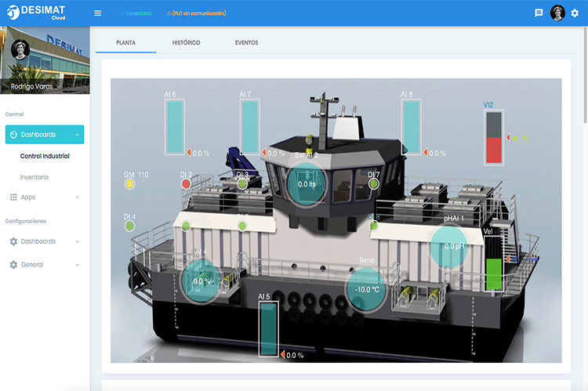The width and height of the screenshot is (588, 391).
Task: Expand the Apps sidebar section
Action: pos(77,197)
